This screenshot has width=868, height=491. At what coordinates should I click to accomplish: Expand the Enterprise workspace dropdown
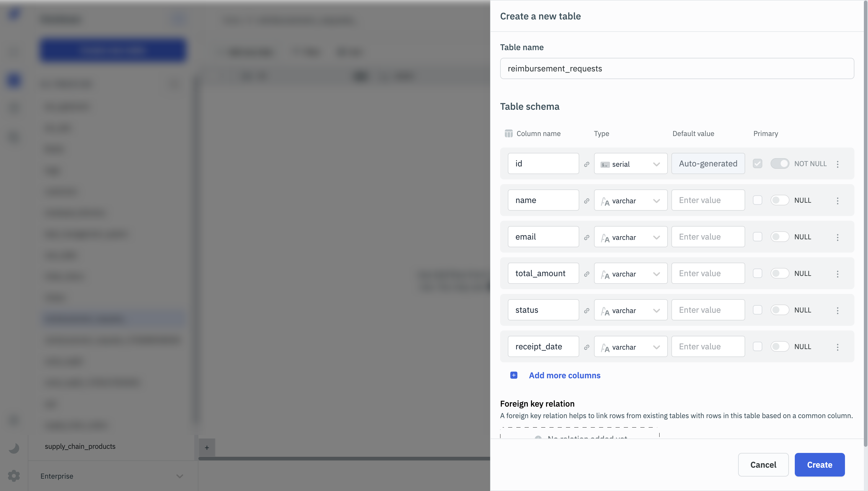(x=180, y=476)
